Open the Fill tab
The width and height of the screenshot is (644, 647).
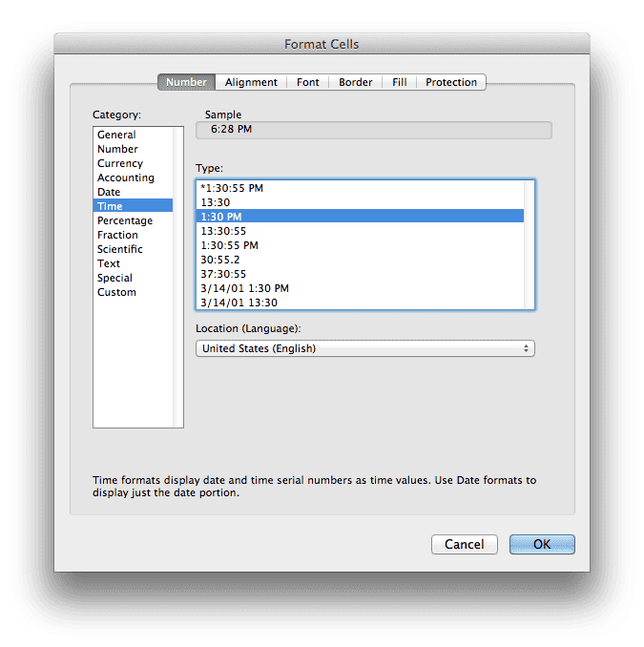(x=400, y=82)
